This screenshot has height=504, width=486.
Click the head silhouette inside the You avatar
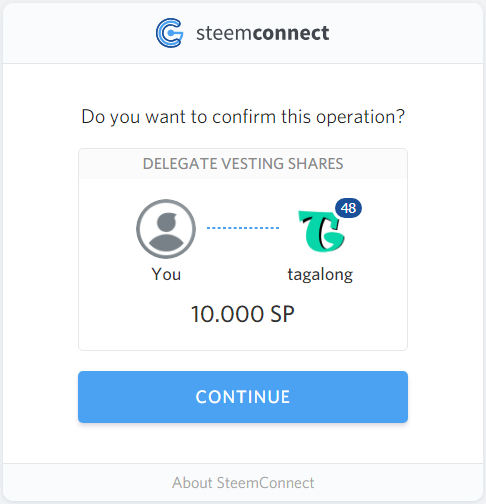(x=166, y=222)
